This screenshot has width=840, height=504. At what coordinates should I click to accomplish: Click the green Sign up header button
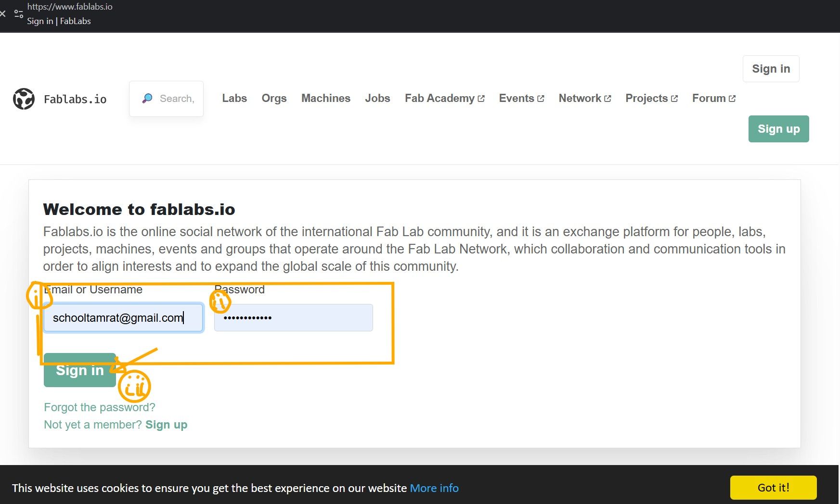point(778,129)
